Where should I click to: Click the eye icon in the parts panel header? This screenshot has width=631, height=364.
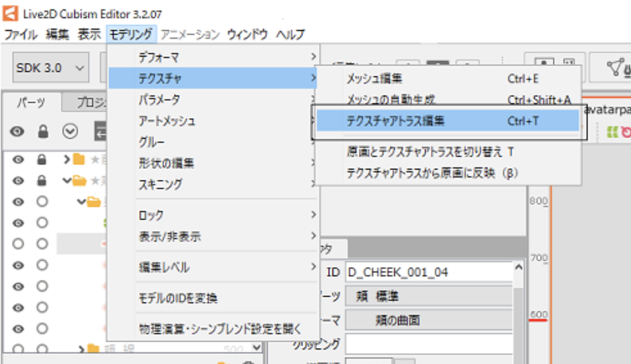pyautogui.click(x=18, y=132)
